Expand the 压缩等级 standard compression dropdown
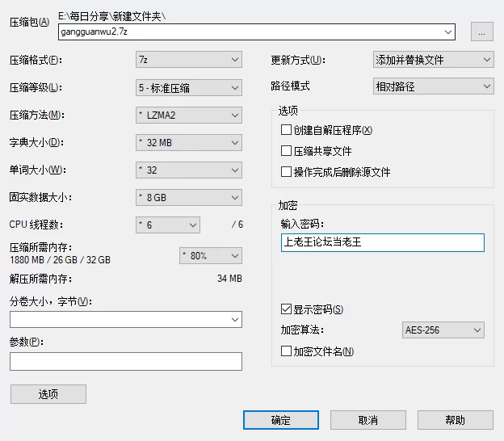Viewport: 504px width, 441px height. pos(189,87)
